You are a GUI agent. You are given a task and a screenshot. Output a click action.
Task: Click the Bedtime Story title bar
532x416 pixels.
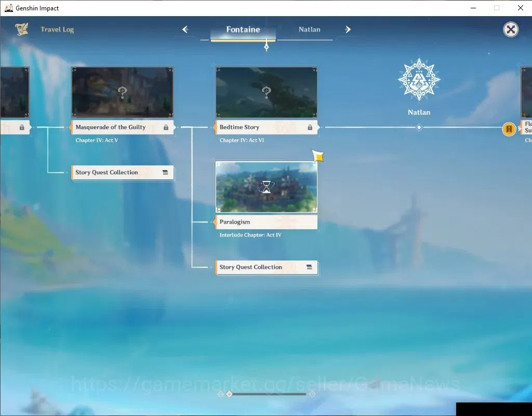(267, 127)
